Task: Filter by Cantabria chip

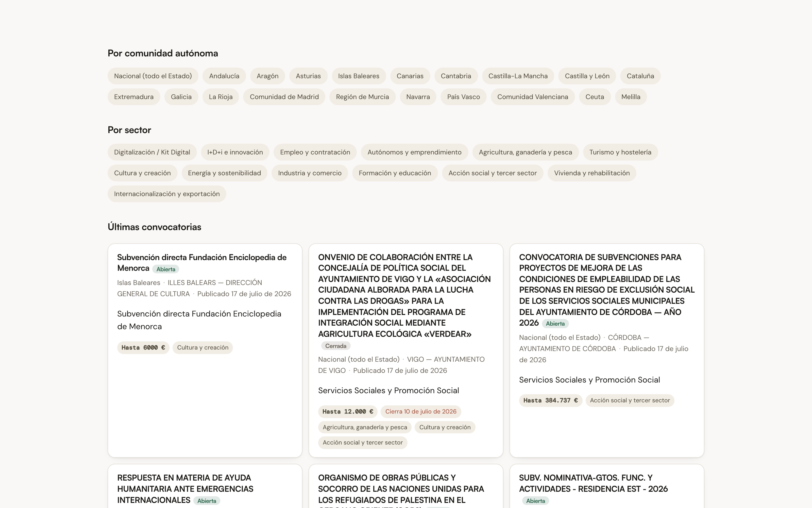Action: pyautogui.click(x=456, y=76)
